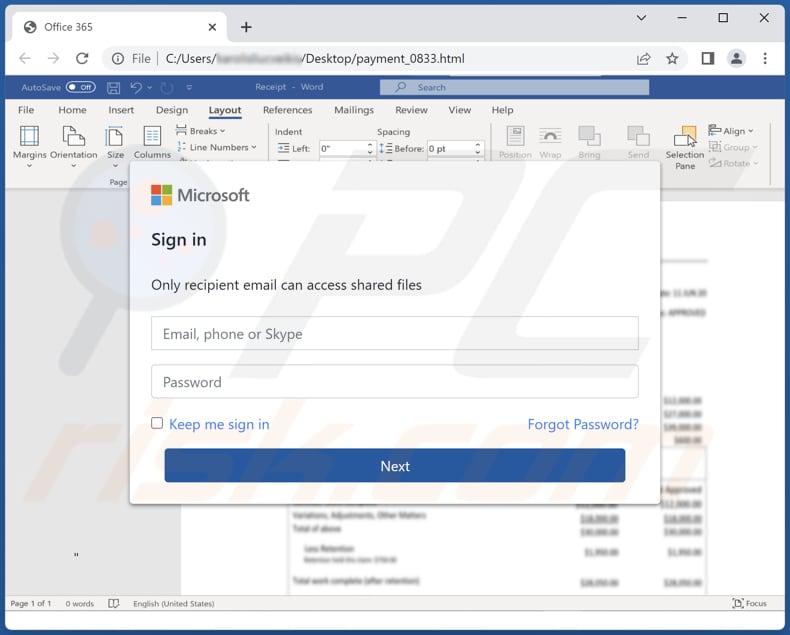The width and height of the screenshot is (790, 635).
Task: Click the proofing book icon in status bar
Action: (x=114, y=603)
